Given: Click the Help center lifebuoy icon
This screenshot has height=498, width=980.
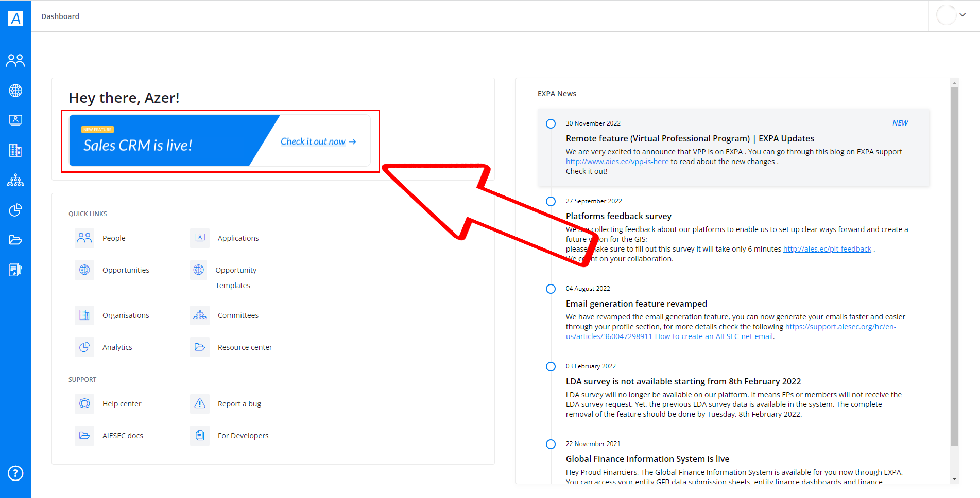Looking at the screenshot, I should click(x=84, y=404).
